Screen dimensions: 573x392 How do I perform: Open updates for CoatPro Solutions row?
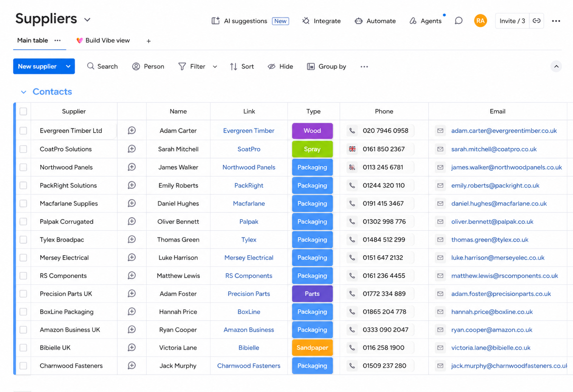(x=132, y=149)
